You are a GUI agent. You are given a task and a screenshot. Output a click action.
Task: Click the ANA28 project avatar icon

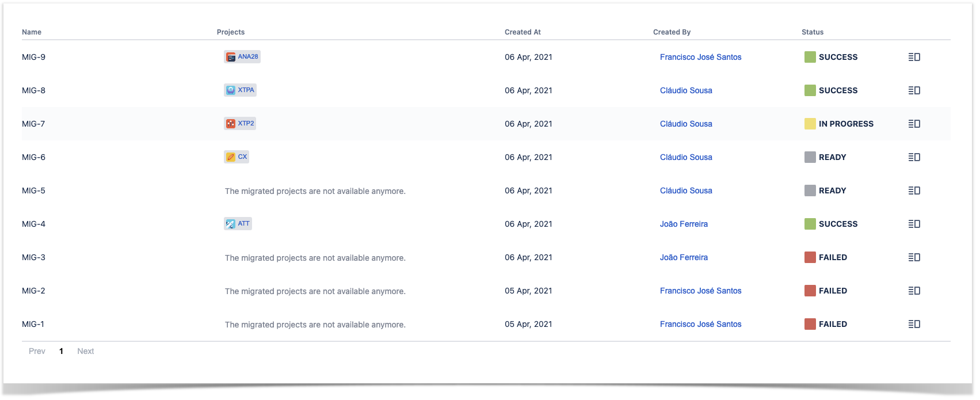click(x=231, y=57)
